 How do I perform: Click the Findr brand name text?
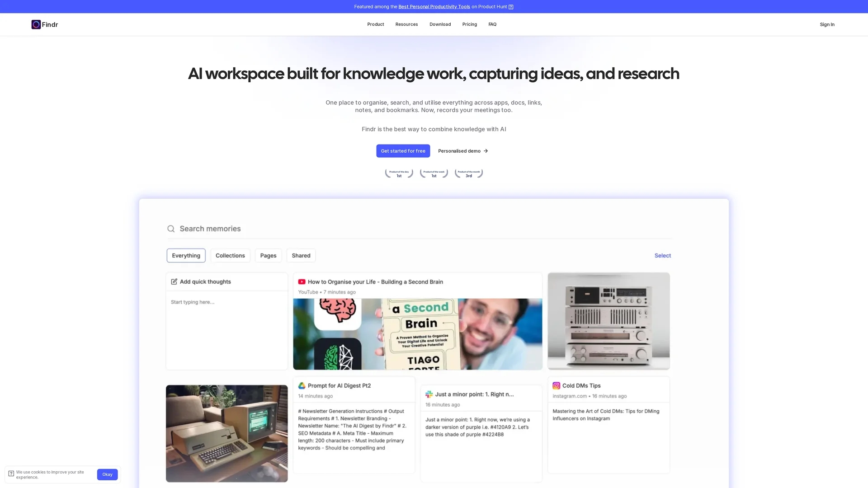point(50,24)
